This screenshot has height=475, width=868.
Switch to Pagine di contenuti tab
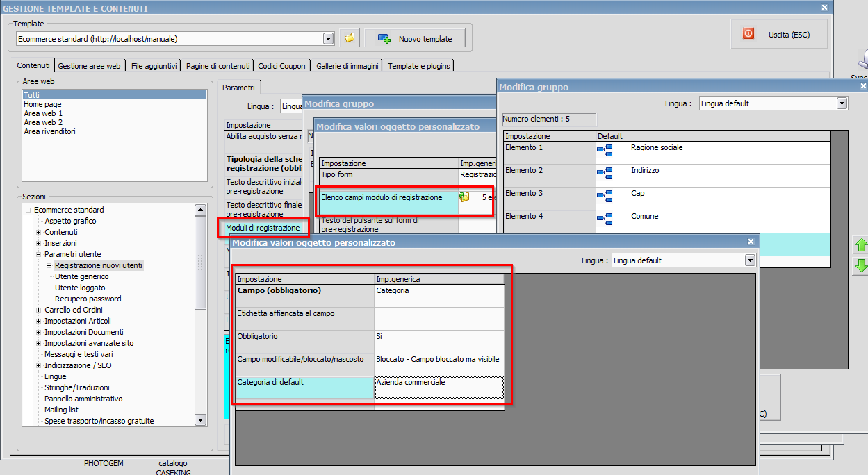pyautogui.click(x=218, y=66)
